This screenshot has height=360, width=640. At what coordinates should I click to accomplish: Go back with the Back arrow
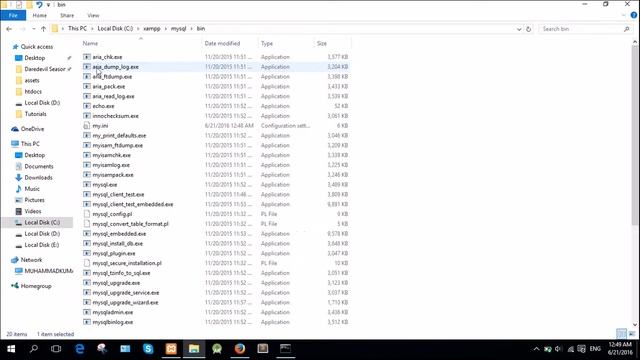click(9, 29)
